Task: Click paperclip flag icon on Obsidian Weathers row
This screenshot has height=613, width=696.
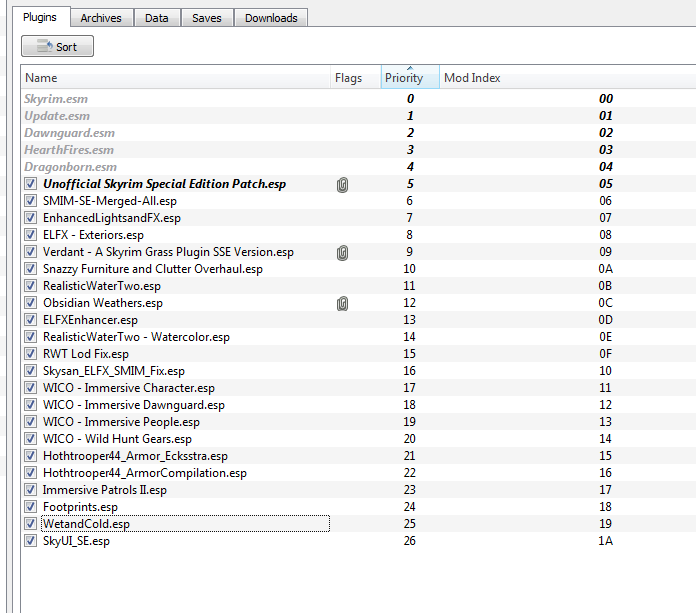Action: (342, 304)
